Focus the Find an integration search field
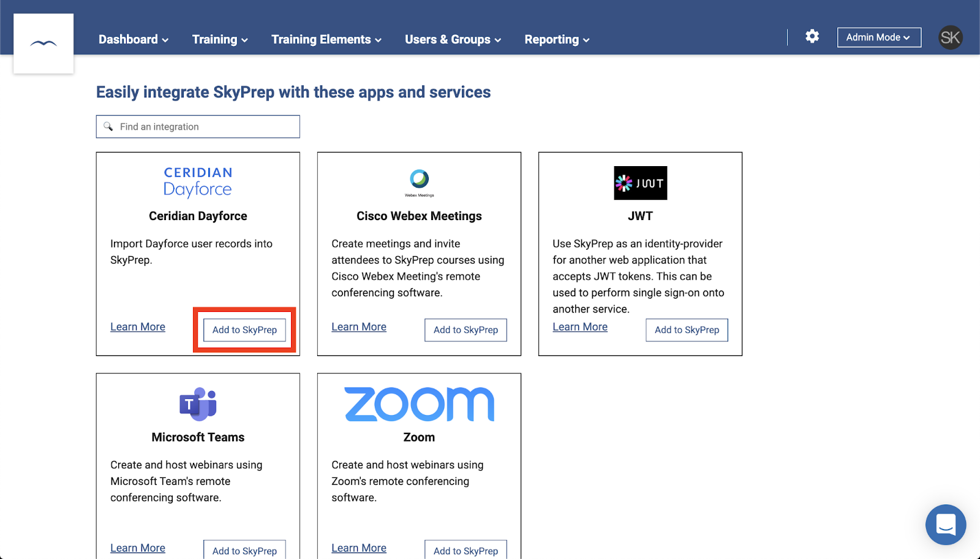Screen dimensions: 980x559 point(198,127)
